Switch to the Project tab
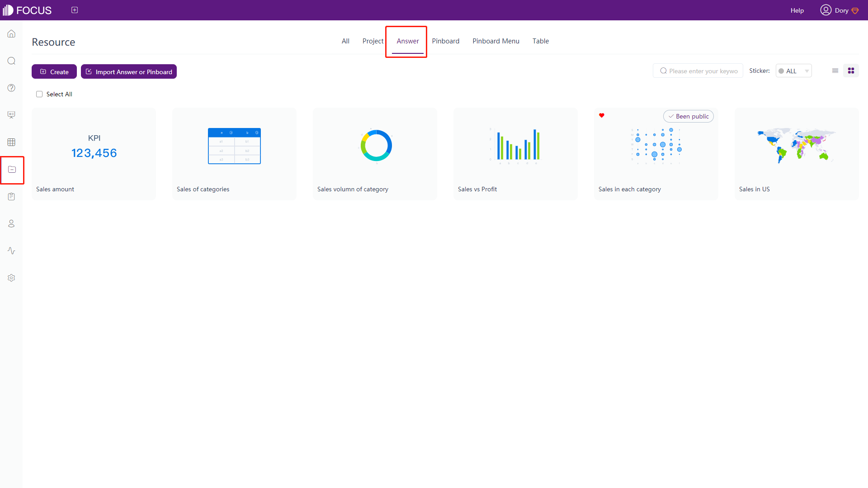The height and width of the screenshot is (488, 868). (x=373, y=41)
